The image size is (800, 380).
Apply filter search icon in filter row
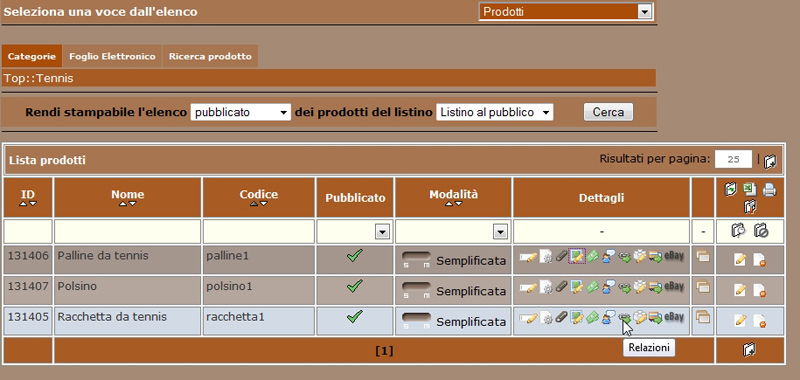[x=738, y=231]
